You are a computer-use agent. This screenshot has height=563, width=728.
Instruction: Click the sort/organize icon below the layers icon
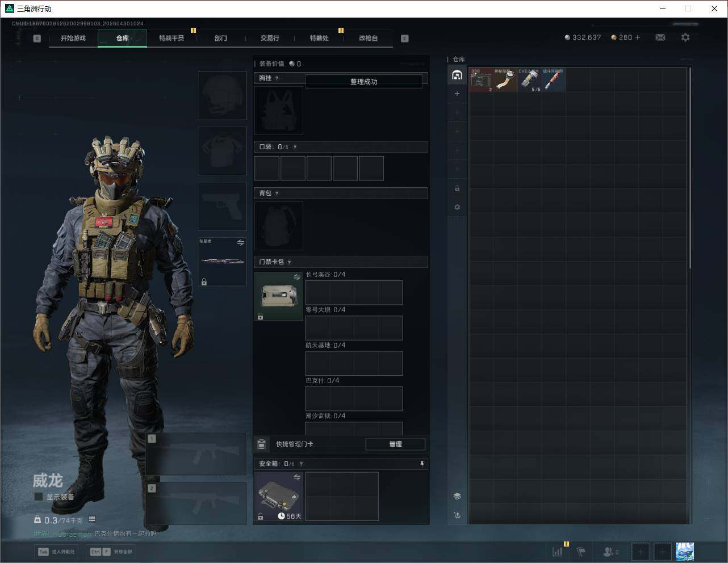[457, 515]
